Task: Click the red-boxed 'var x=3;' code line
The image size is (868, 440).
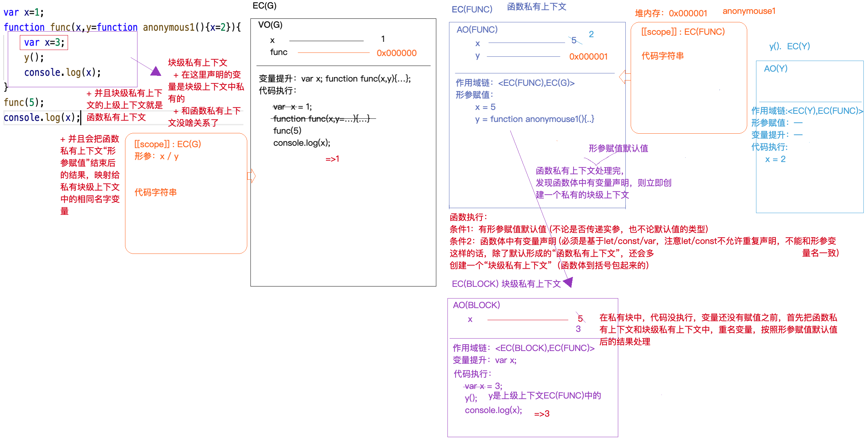Action: point(44,43)
